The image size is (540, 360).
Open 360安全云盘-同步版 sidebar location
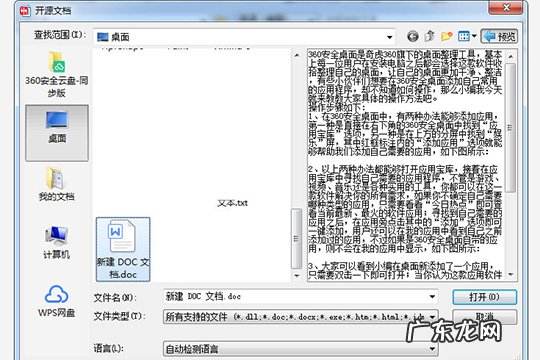point(56,74)
